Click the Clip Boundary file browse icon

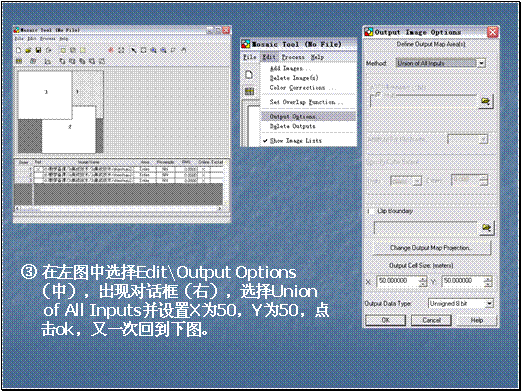pyautogui.click(x=486, y=228)
